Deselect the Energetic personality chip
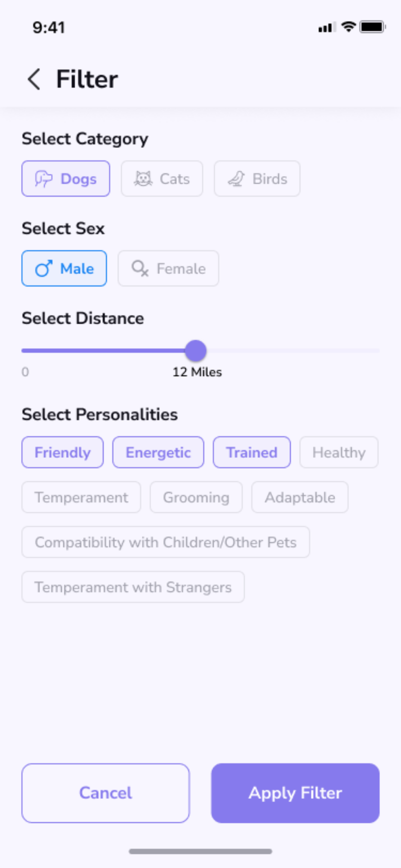Viewport: 401px width, 868px height. click(158, 452)
